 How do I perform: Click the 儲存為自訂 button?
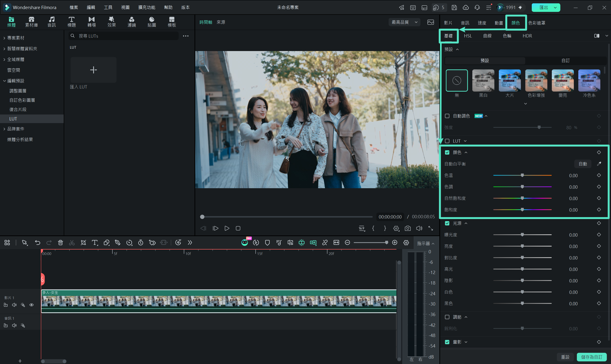pos(592,357)
